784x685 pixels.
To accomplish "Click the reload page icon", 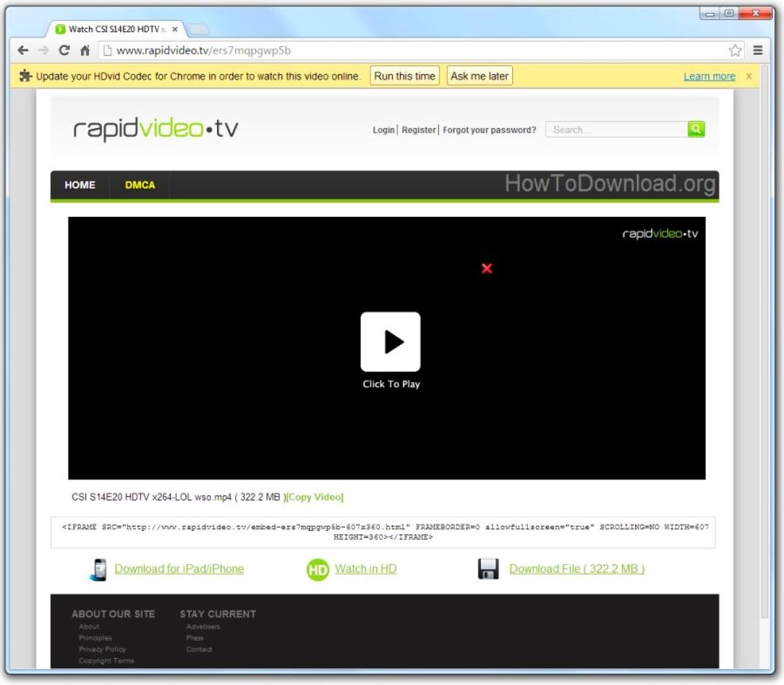I will click(64, 50).
